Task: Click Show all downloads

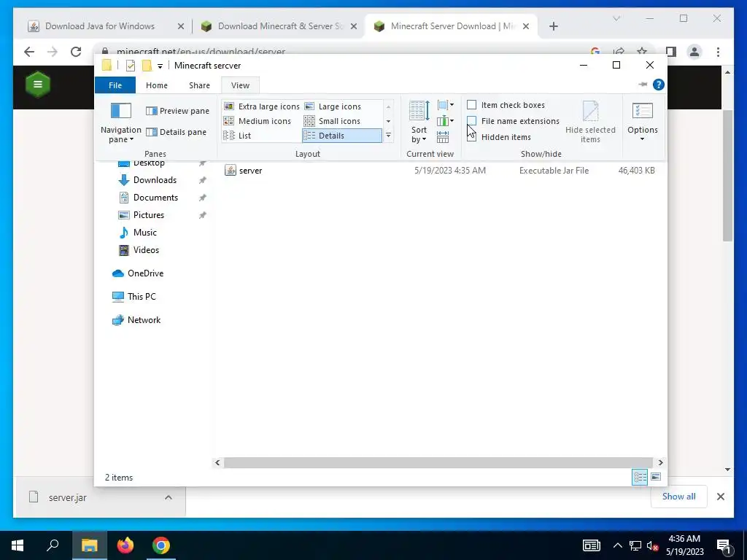Action: click(678, 497)
